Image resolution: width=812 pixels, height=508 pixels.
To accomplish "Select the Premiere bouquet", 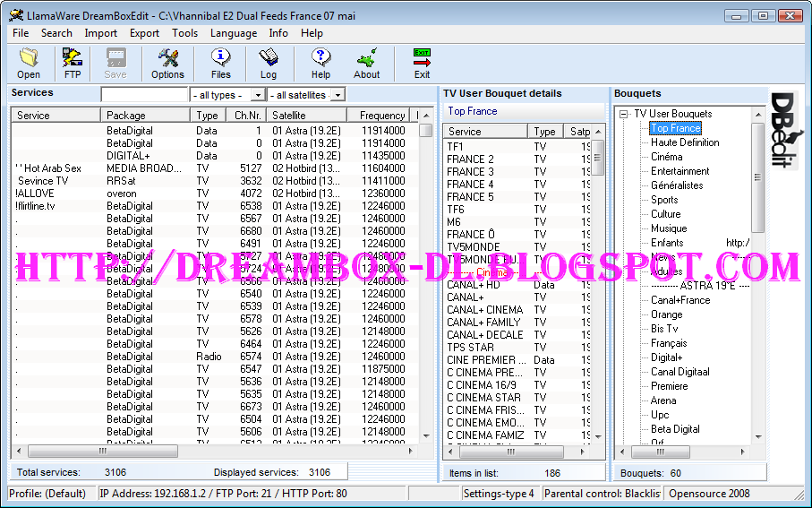I will (669, 386).
